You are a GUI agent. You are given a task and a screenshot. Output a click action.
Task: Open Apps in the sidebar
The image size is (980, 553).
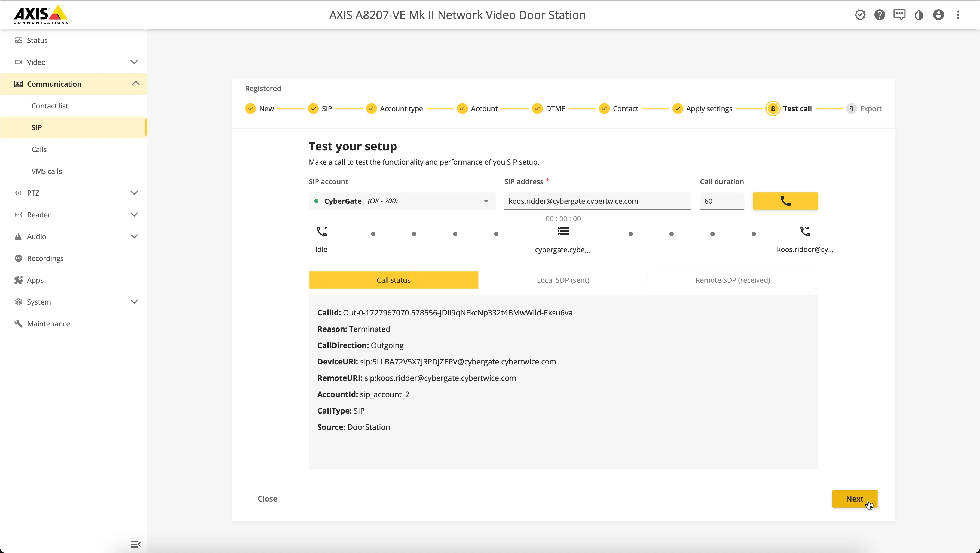tap(73, 280)
